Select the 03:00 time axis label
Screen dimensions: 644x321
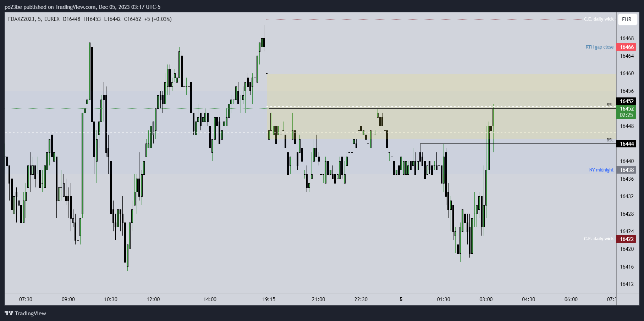click(x=486, y=299)
